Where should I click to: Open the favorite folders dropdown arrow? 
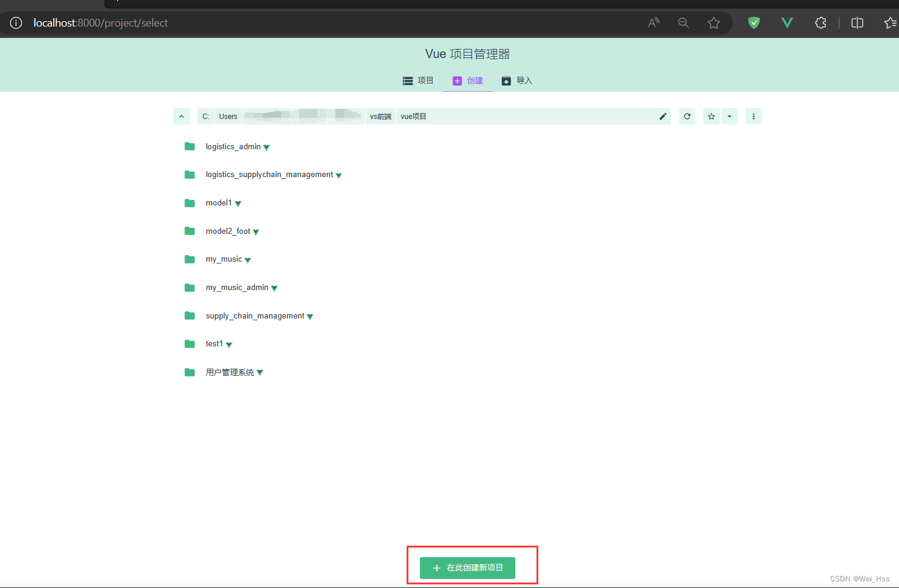(x=729, y=116)
